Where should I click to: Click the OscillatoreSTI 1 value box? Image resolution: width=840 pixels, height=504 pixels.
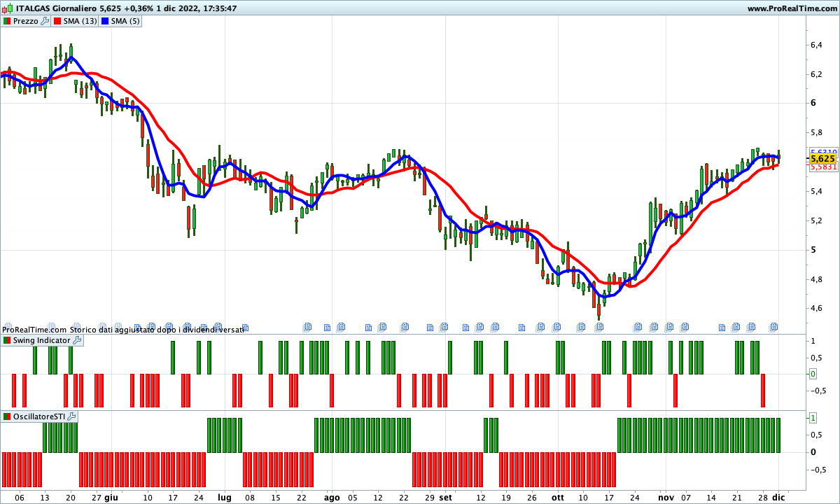tap(813, 418)
